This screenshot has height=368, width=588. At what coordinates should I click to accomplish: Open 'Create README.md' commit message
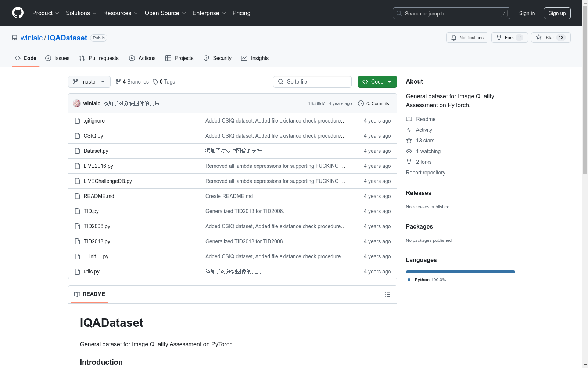229,196
